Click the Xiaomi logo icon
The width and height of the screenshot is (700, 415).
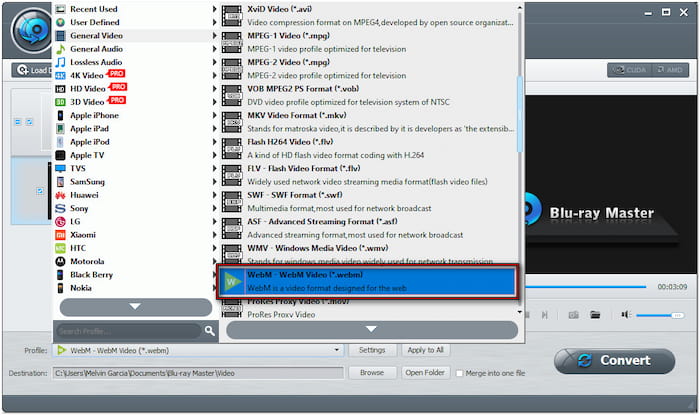pos(60,235)
